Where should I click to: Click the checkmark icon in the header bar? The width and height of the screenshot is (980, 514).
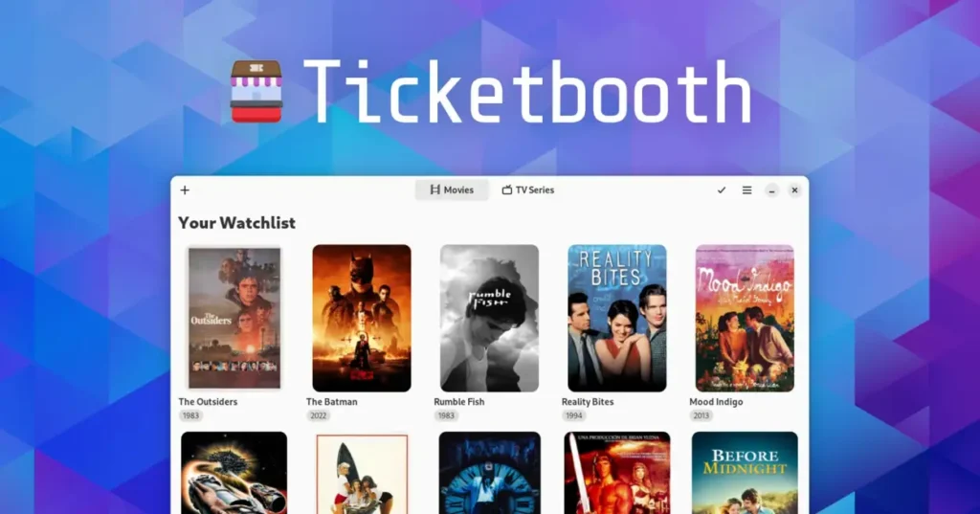722,190
